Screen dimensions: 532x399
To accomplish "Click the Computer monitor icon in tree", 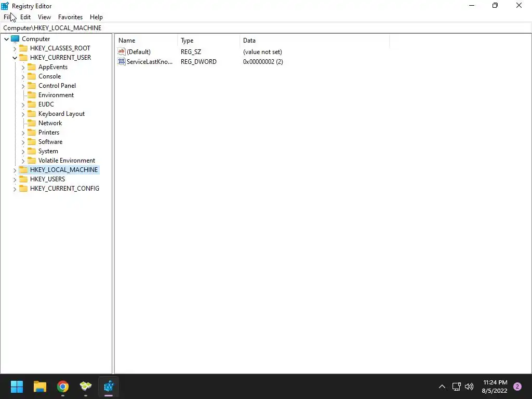I will (15, 38).
